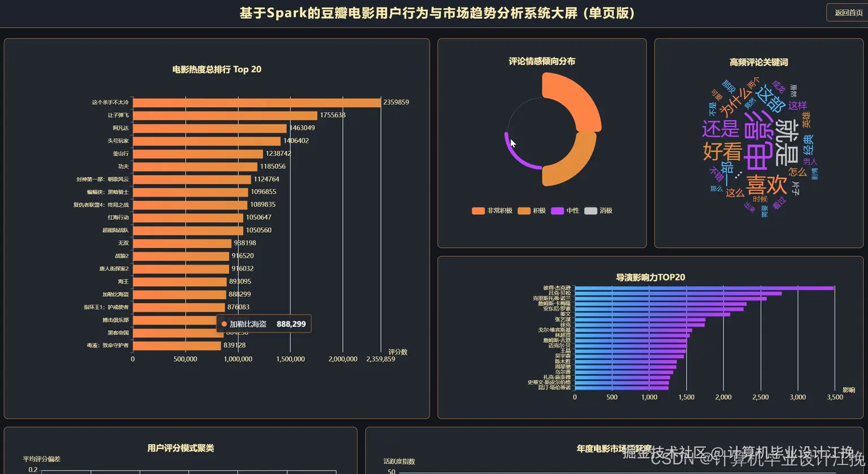Click the 指环王1：护戒使者 label
Viewport: 868px width, 474px height.
pyautogui.click(x=106, y=308)
